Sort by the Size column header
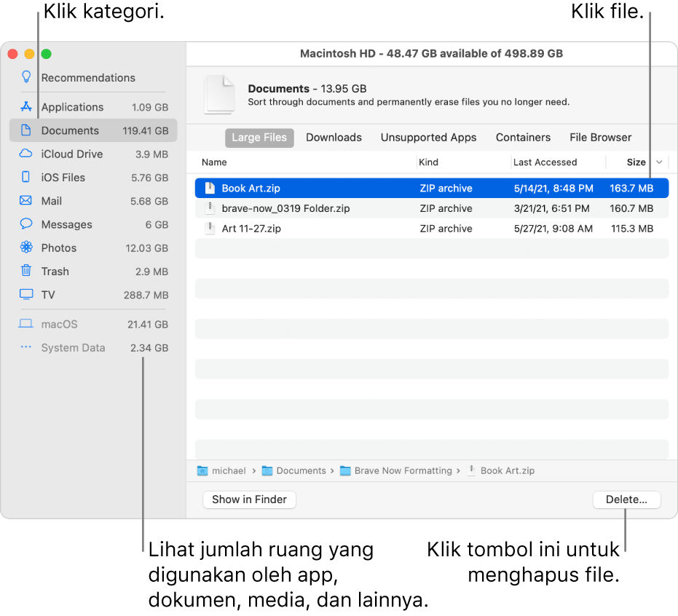678x616 pixels. (x=636, y=162)
